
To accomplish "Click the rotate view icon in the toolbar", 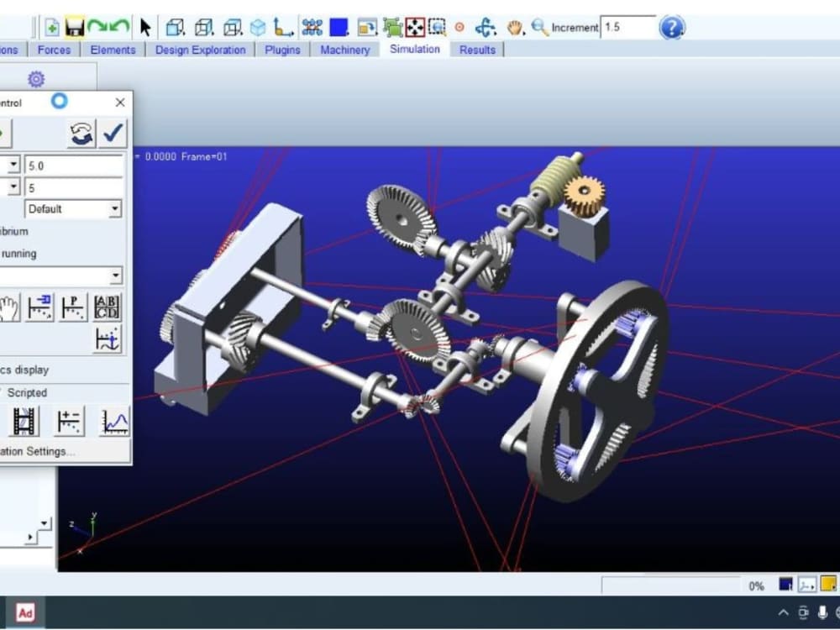I will click(485, 26).
